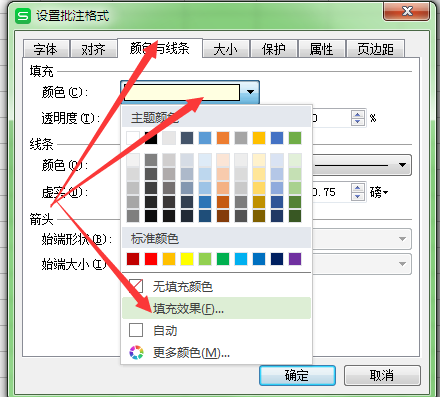The height and width of the screenshot is (397, 440).
Task: Click the color wheel icon beside 更多颜色
Action: 136,352
